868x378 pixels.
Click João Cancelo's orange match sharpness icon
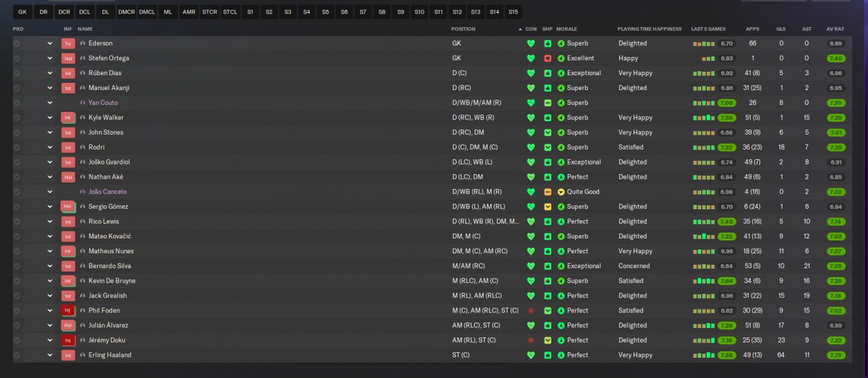[x=548, y=192]
